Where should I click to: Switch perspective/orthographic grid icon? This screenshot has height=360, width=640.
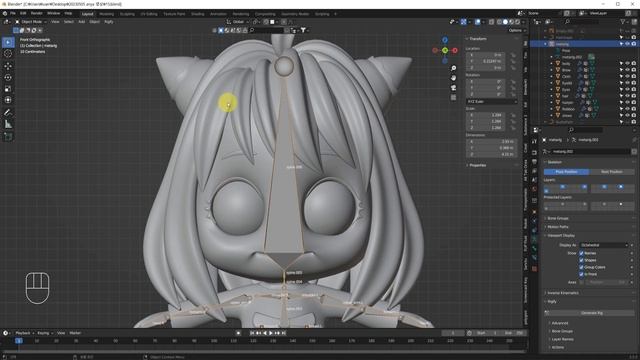(453, 98)
